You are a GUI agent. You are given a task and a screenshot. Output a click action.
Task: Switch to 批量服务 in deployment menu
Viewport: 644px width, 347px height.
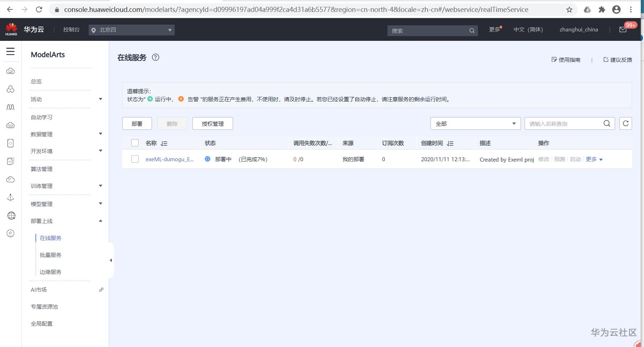tap(50, 255)
